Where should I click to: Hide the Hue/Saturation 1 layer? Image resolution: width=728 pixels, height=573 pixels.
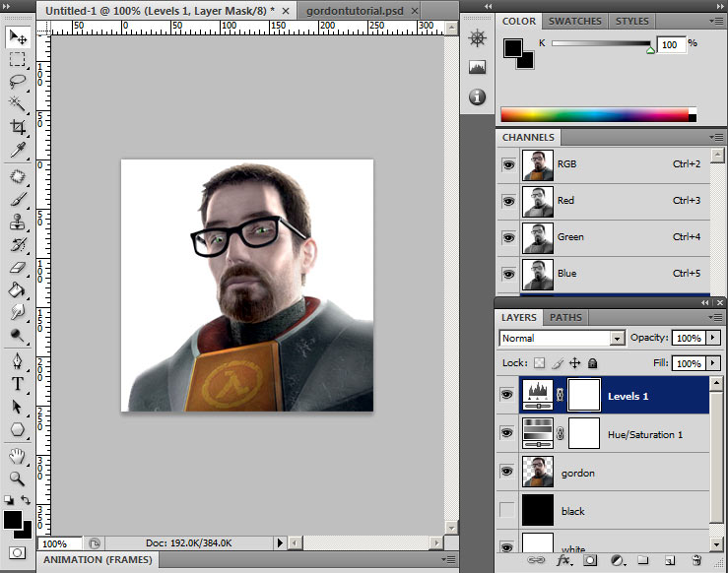(507, 433)
